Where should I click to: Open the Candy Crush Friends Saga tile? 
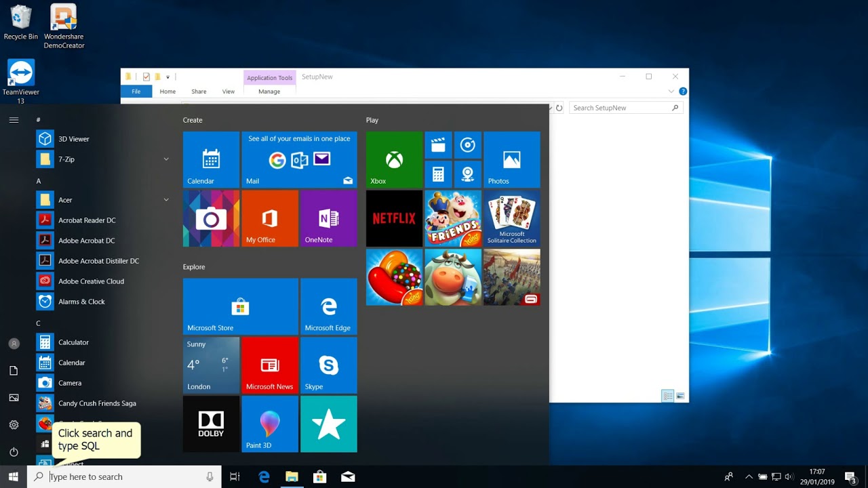[x=453, y=218]
